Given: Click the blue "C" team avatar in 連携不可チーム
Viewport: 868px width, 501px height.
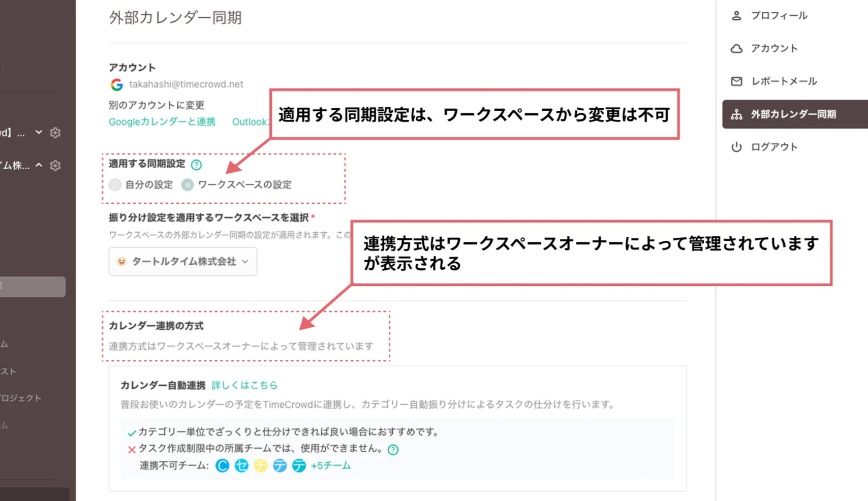Looking at the screenshot, I should (222, 465).
